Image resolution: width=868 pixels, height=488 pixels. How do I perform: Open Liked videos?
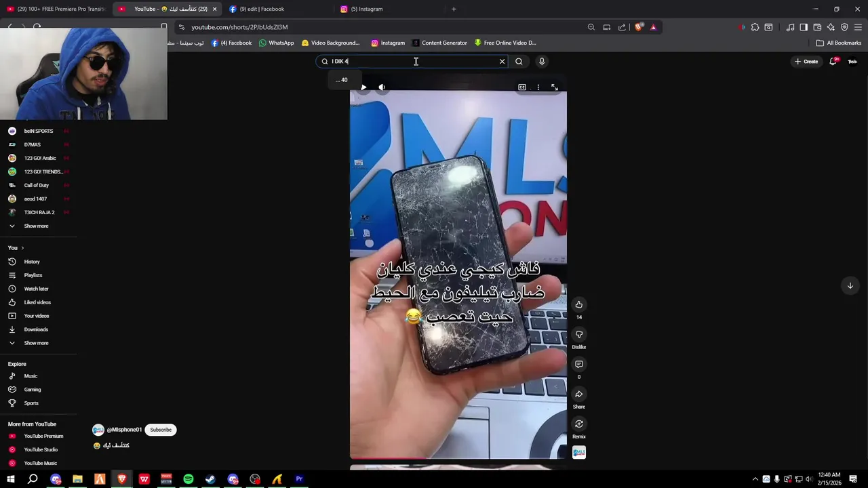pos(39,302)
